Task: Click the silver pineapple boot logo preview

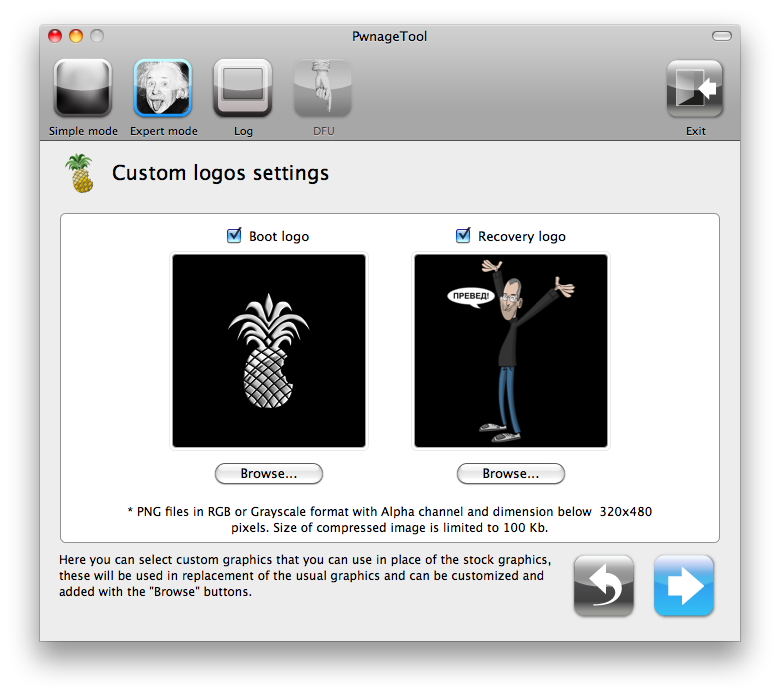Action: pyautogui.click(x=269, y=351)
